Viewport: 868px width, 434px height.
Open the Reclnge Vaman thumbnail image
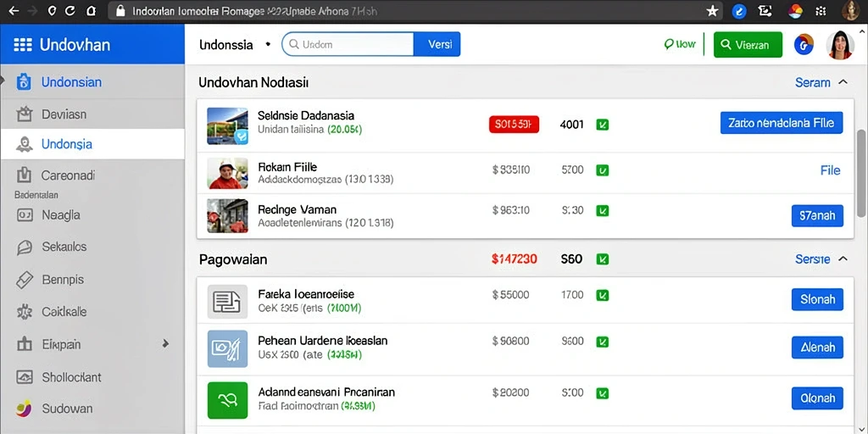pos(227,216)
